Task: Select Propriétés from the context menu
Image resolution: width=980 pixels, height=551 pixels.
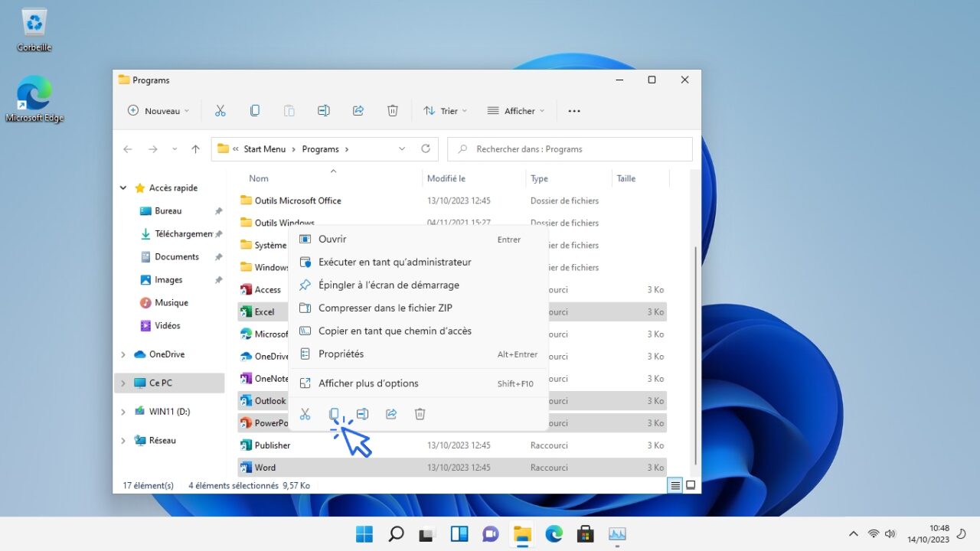Action: pos(342,354)
